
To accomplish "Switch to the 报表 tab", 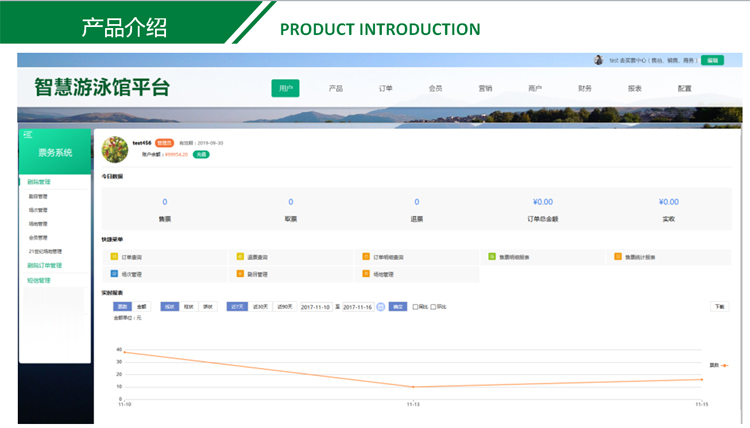I will coord(635,88).
